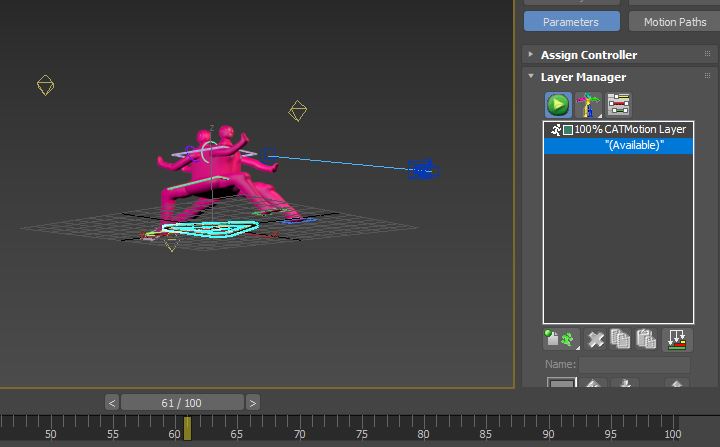Screen dimensions: 720x447
Task: Select the "(Available)" layer entry
Action: point(634,146)
